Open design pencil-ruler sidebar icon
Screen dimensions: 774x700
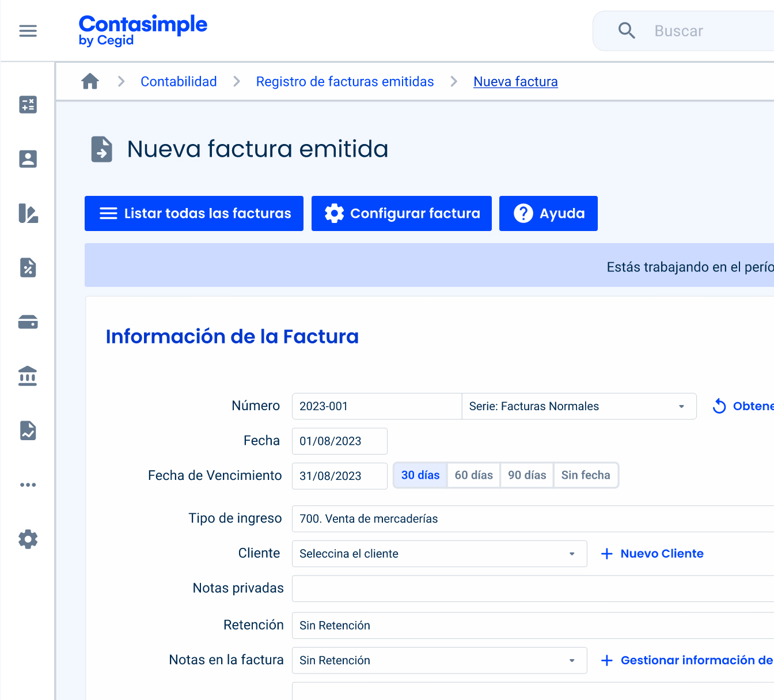pos(28,213)
